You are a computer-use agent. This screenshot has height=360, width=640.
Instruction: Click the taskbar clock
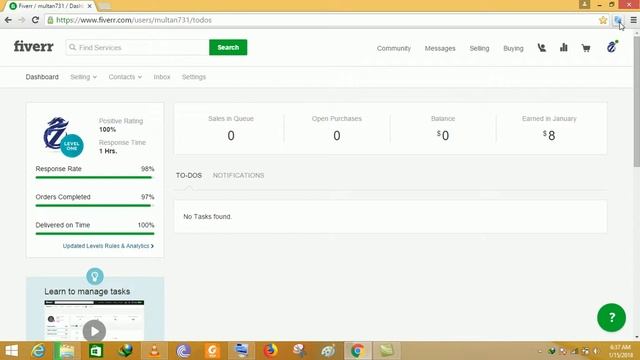[x=620, y=351]
